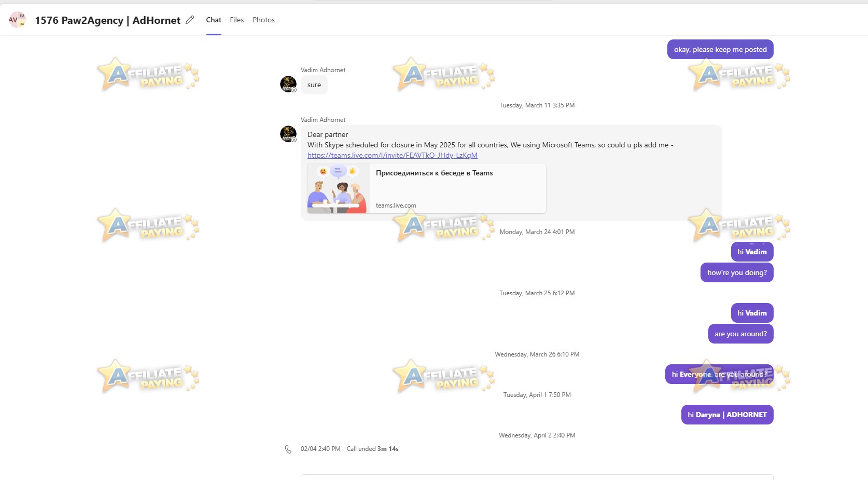This screenshot has height=480, width=868.
Task: Open the teams.live.com invite link
Action: pos(392,155)
